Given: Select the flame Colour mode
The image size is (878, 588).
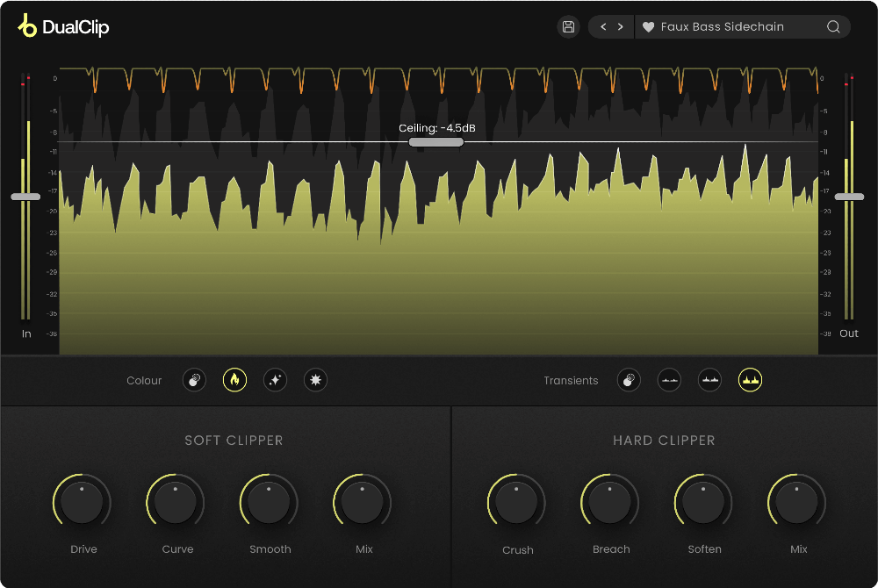Looking at the screenshot, I should click(234, 380).
